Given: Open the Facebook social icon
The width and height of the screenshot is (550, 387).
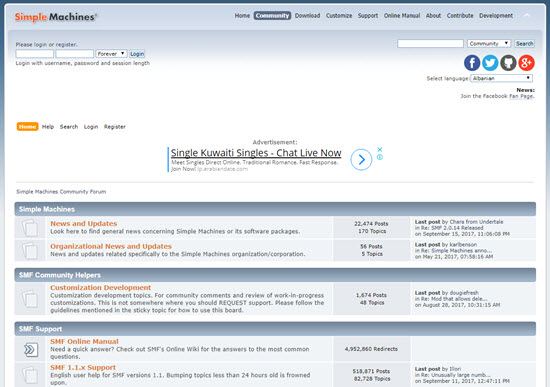Looking at the screenshot, I should (472, 63).
